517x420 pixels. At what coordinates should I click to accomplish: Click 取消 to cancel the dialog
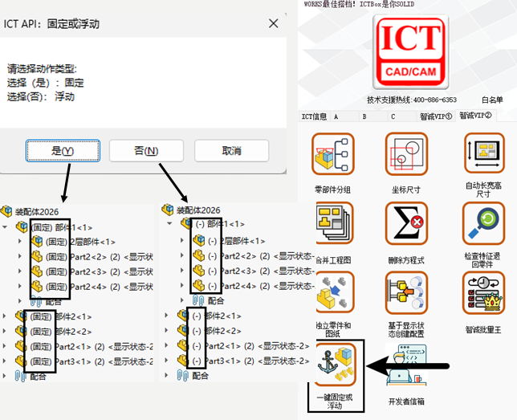[231, 151]
